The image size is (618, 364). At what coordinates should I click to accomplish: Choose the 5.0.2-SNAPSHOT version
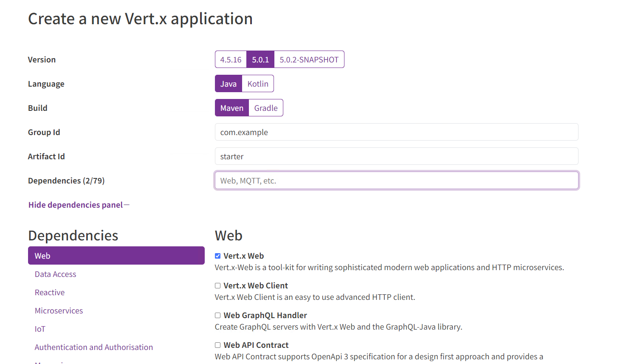pos(309,59)
